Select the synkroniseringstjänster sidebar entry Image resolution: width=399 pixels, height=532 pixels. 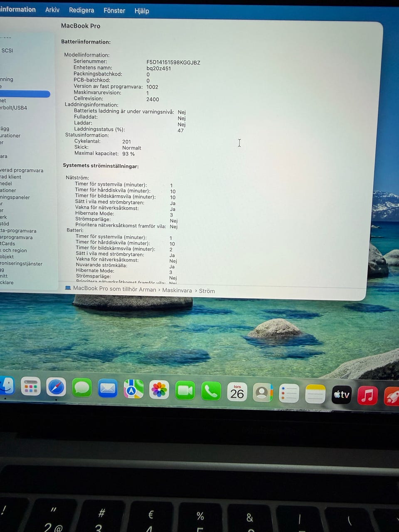[x=21, y=264]
